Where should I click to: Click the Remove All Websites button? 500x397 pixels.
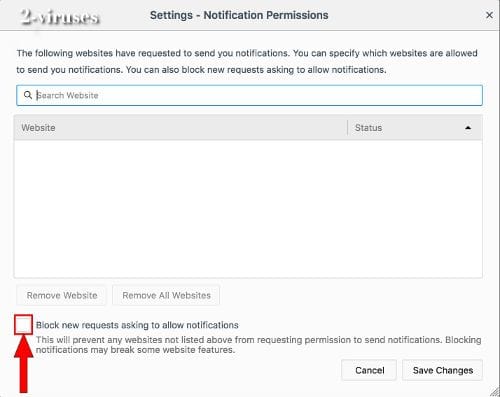pos(166,295)
